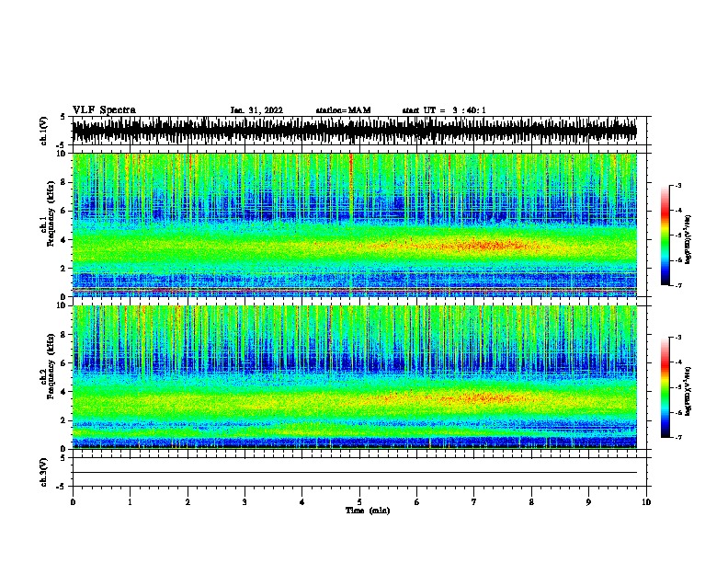Click the "VLF Spectra" plot title
Screen dimensions: 728x563
coord(104,110)
